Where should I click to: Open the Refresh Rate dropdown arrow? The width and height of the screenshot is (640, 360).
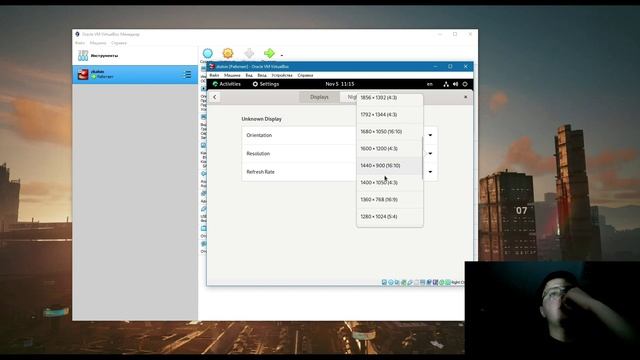coord(430,172)
